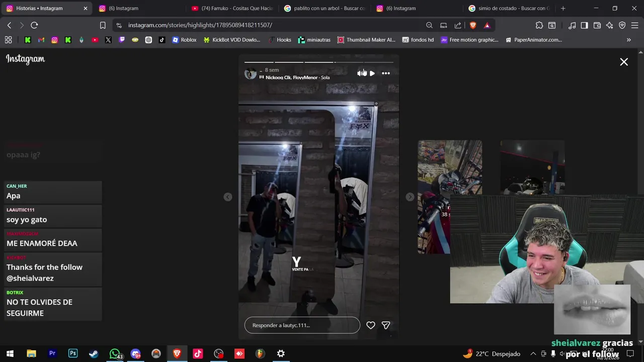Image resolution: width=644 pixels, height=362 pixels.
Task: Open the Brave VPN icon in toolbar
Action: pos(622,25)
